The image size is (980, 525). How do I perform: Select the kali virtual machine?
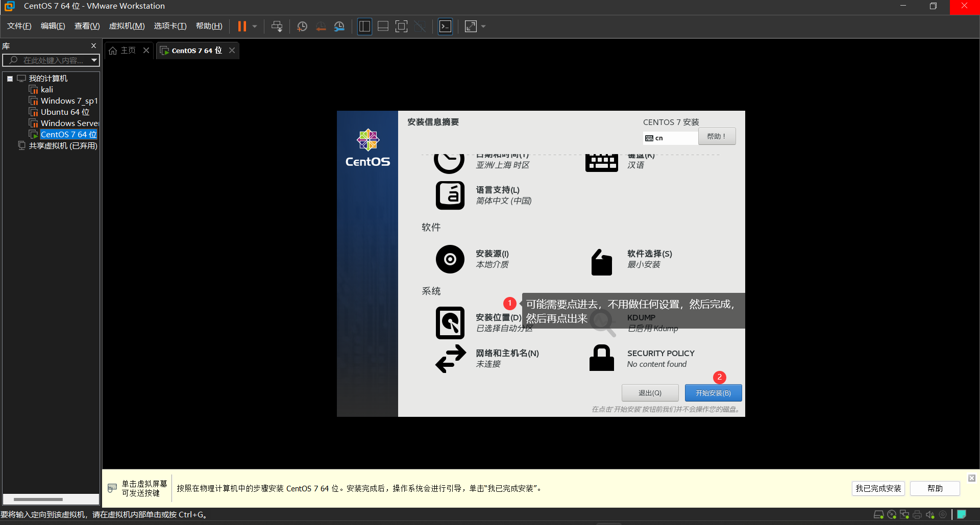47,90
